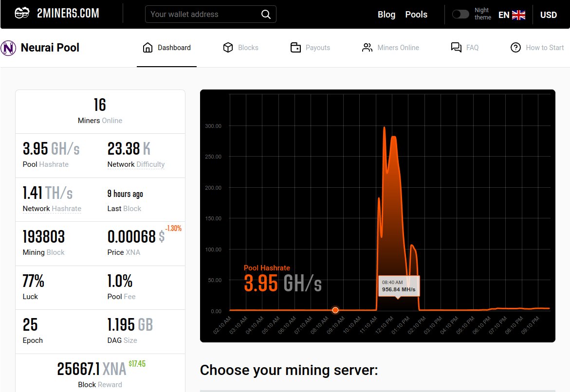This screenshot has width=570, height=392.
Task: Click the Choose your mining server heading
Action: [289, 370]
